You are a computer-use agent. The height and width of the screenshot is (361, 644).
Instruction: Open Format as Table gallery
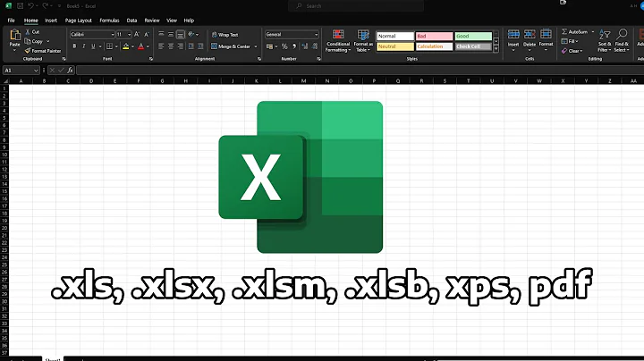point(363,40)
